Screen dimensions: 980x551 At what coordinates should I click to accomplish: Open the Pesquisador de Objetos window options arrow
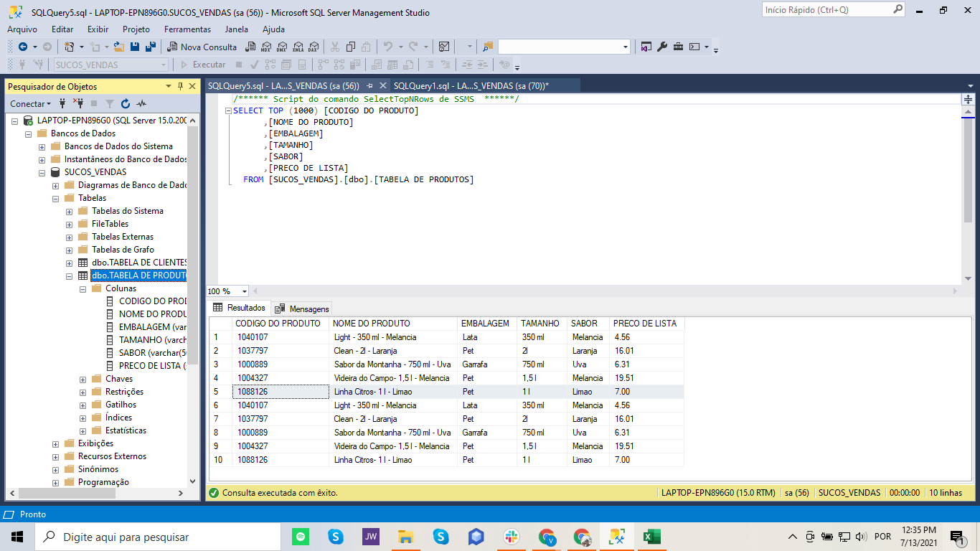click(169, 86)
